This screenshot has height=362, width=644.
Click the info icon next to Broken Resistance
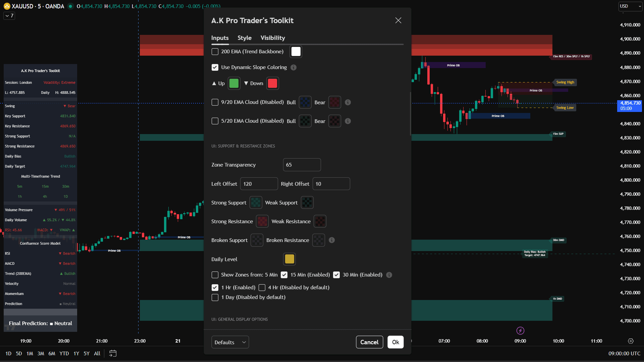(332, 240)
